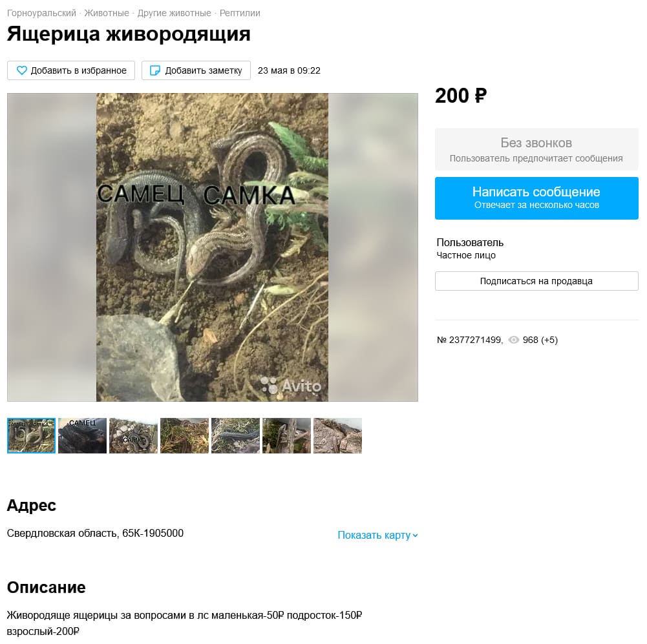Open the Горноуральский breadcrumb link
This screenshot has height=644, width=647.
(41, 13)
